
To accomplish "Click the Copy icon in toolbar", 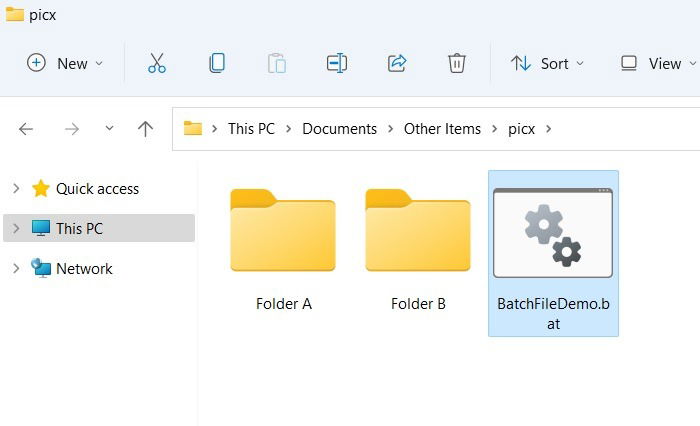I will 217,63.
